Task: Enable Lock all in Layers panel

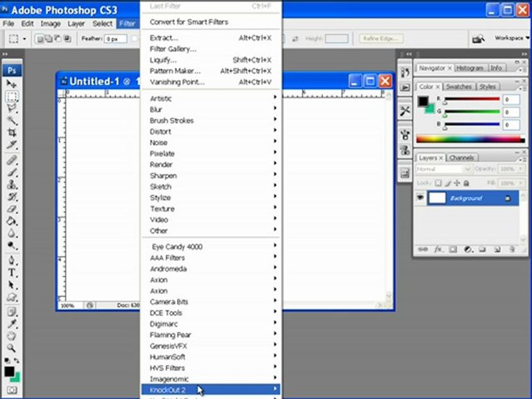Action: click(466, 183)
